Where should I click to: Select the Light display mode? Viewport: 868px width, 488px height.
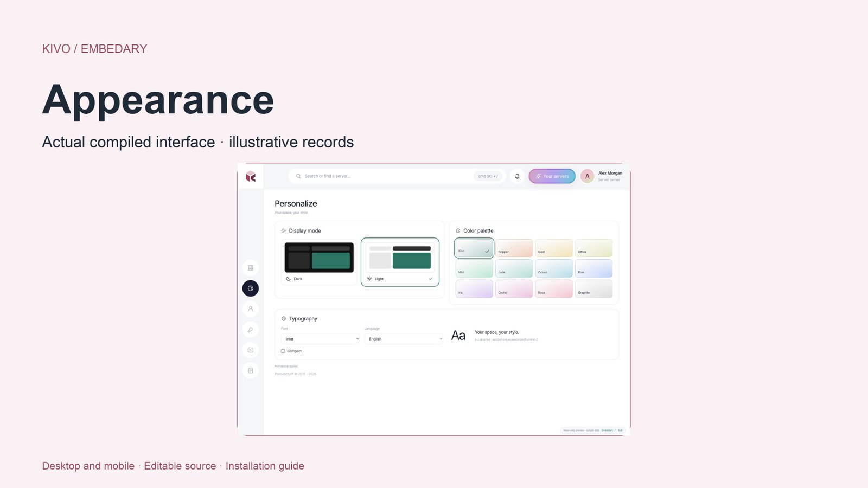400,262
